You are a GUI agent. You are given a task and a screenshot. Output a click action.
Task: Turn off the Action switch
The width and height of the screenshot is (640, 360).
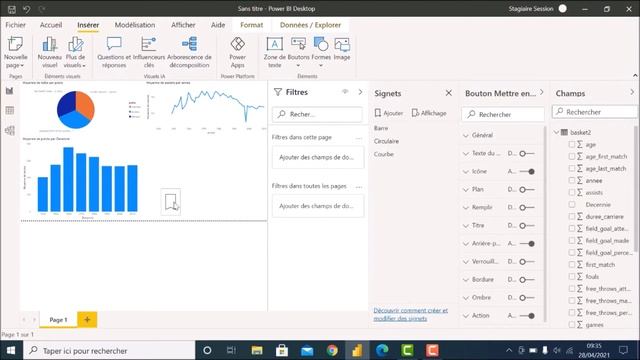[527, 316]
